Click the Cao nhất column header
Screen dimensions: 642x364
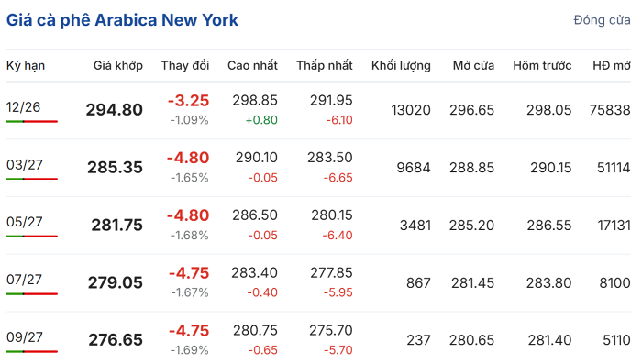point(252,65)
